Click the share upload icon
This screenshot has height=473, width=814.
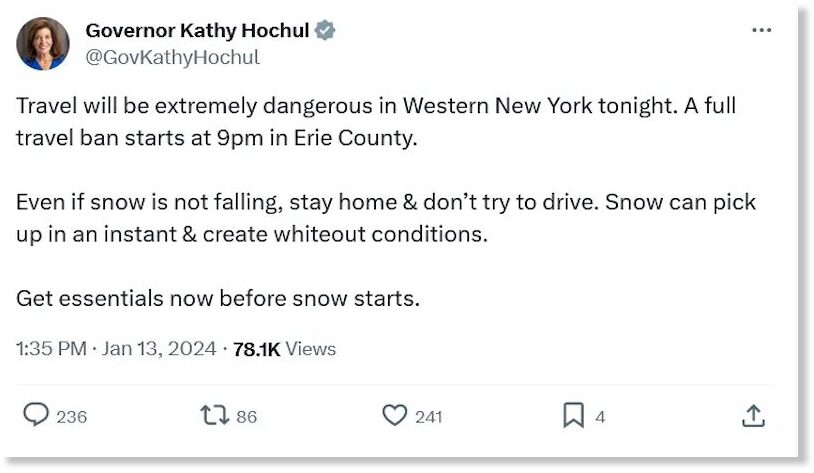point(753,415)
